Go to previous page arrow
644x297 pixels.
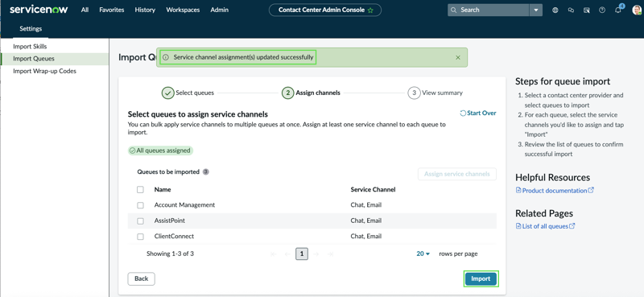pyautogui.click(x=287, y=254)
